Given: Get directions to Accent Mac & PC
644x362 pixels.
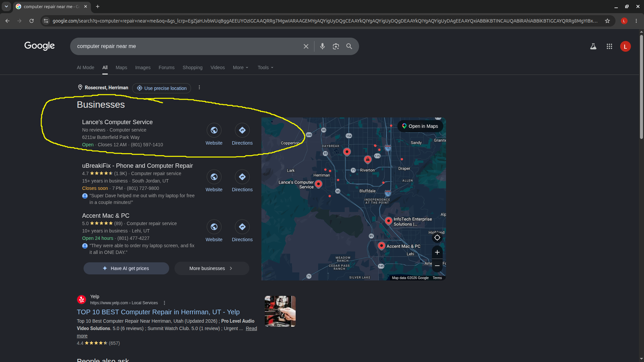Looking at the screenshot, I should point(242,231).
